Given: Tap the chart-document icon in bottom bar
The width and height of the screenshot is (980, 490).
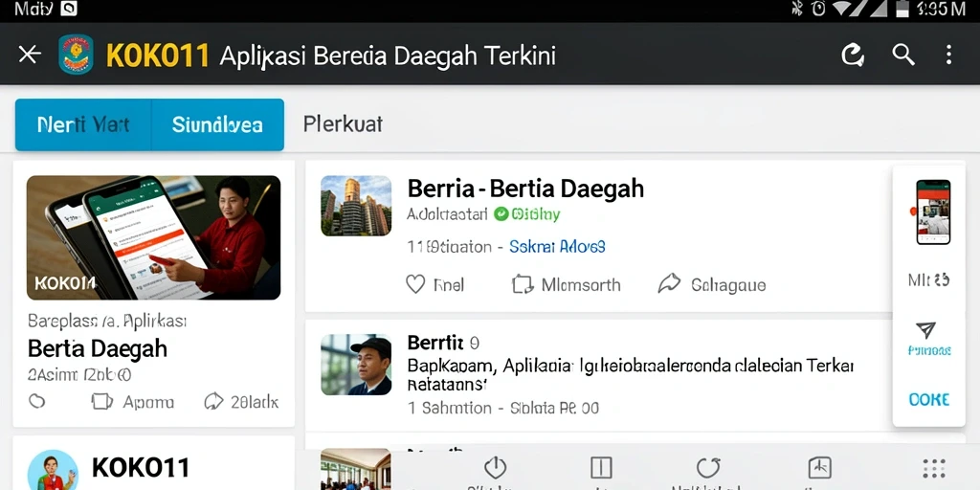Looking at the screenshot, I should [819, 467].
